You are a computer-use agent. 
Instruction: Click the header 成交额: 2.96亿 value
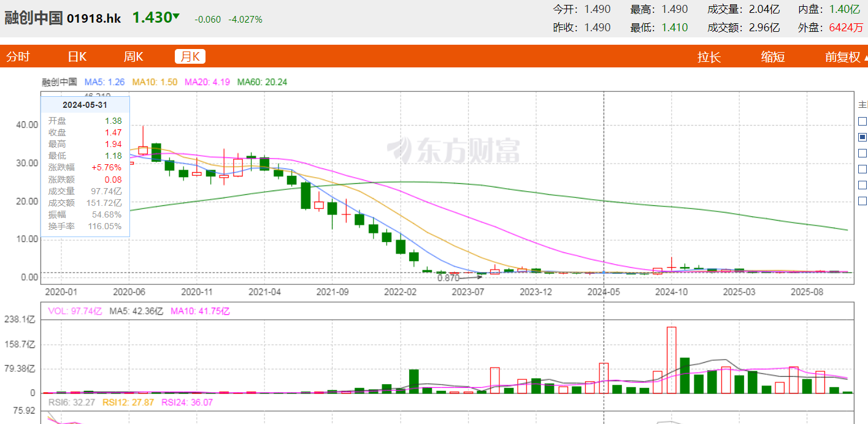(x=743, y=28)
